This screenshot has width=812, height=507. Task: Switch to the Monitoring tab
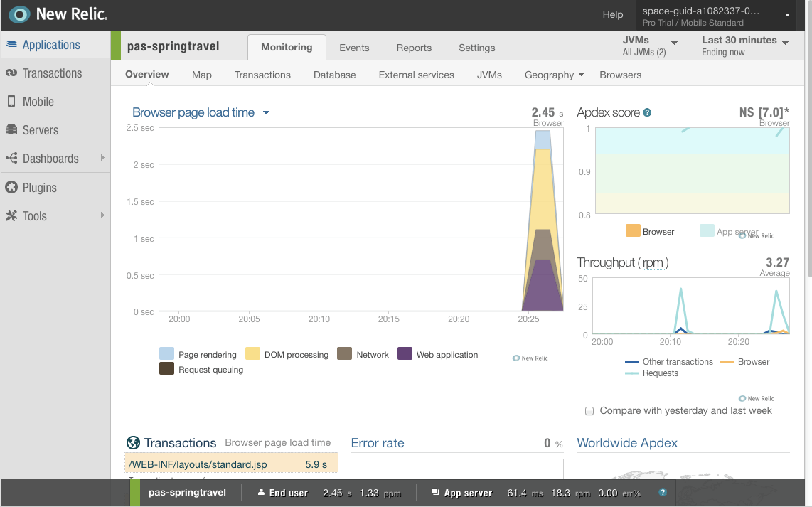tap(287, 47)
